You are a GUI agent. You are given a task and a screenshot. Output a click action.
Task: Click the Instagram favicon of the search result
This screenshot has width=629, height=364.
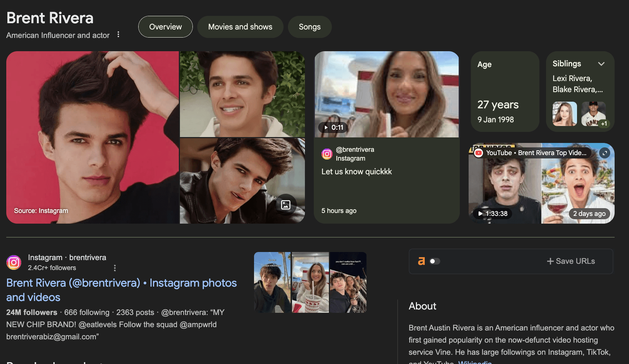pyautogui.click(x=14, y=262)
